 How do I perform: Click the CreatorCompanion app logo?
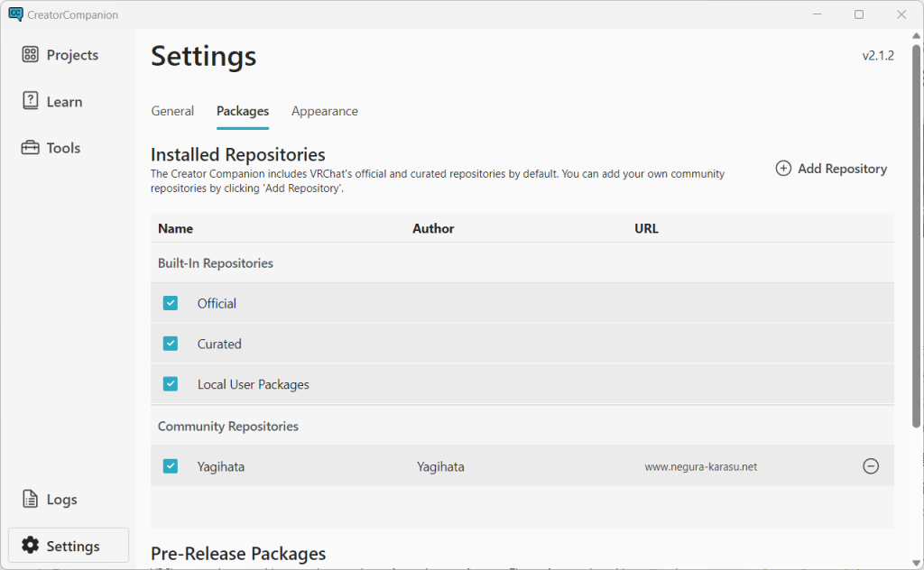click(15, 14)
